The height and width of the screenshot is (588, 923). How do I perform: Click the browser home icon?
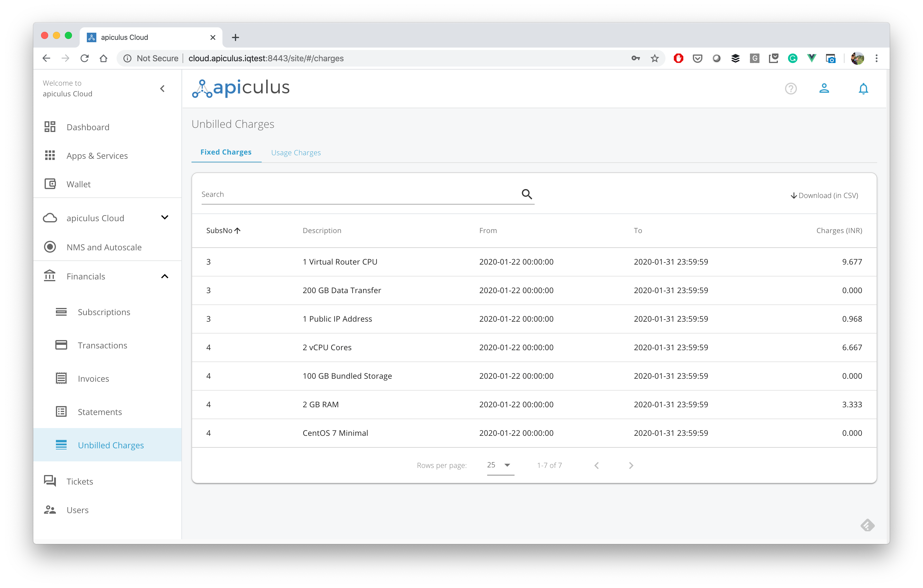point(103,58)
